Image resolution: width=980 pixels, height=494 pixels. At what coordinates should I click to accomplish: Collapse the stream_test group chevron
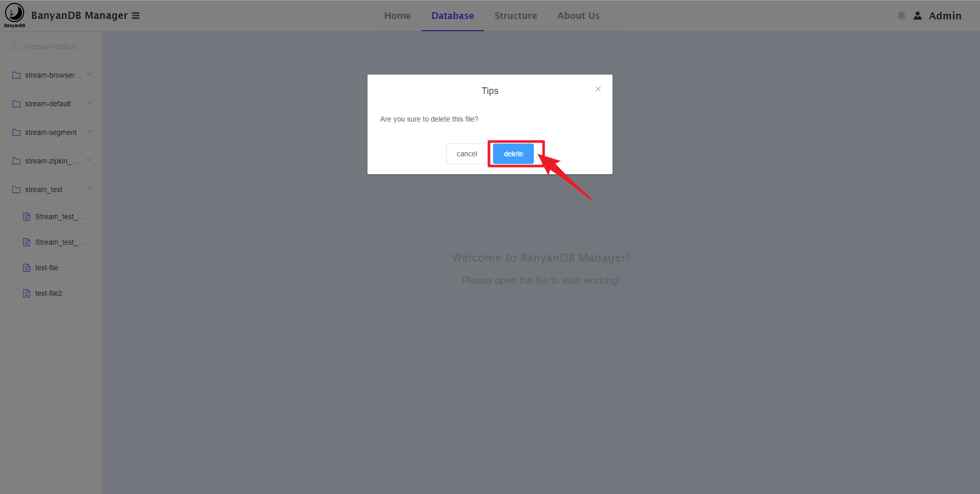[x=89, y=189]
